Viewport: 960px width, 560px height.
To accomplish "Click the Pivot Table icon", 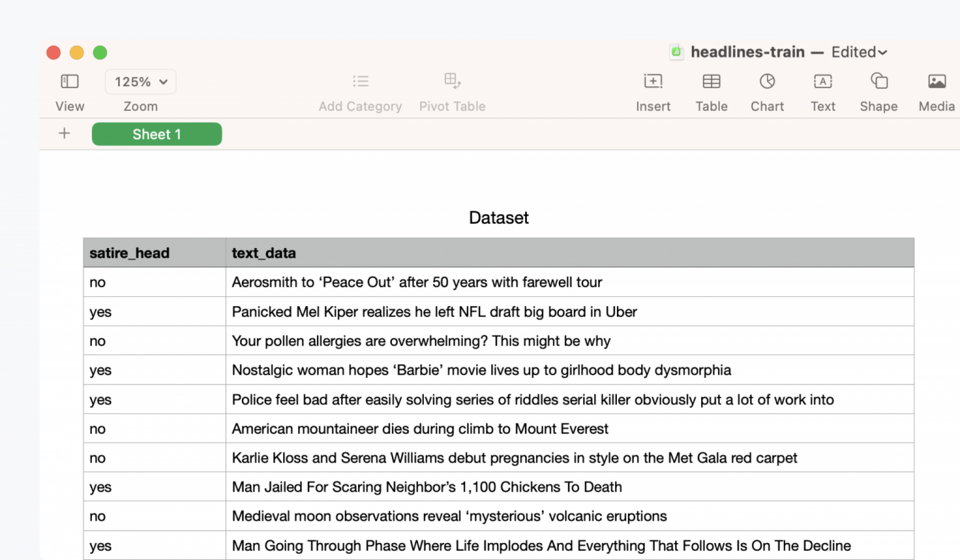I will [x=452, y=81].
